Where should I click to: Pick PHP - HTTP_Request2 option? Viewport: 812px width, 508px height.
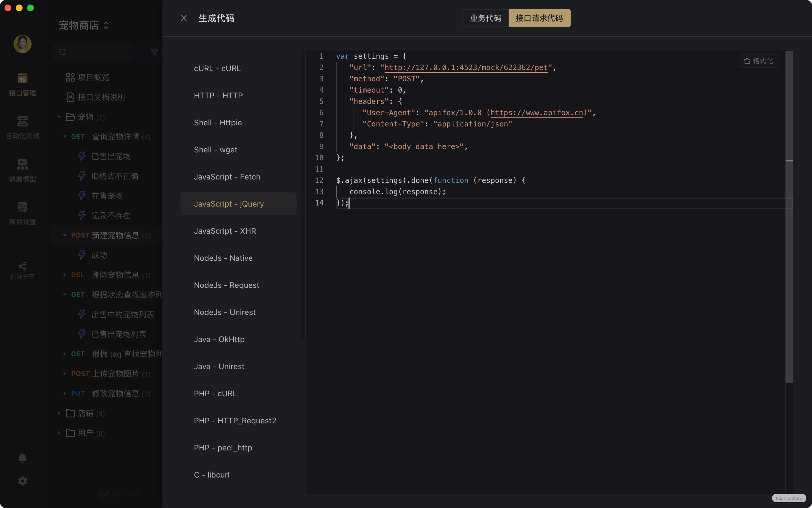(x=238, y=421)
